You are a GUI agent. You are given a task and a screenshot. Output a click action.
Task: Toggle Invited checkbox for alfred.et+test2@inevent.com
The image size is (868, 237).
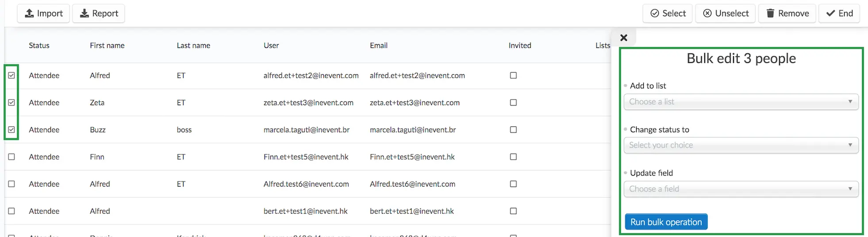(513, 76)
